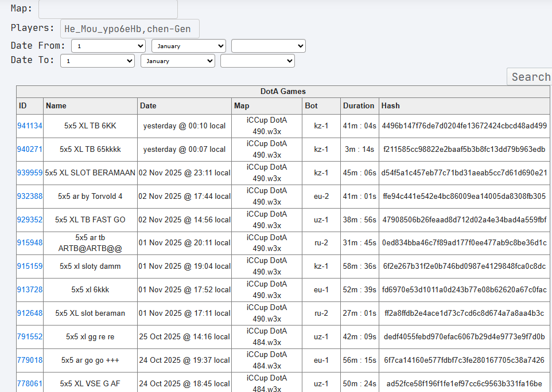This screenshot has height=392, width=552.
Task: Open game ID 941134 link
Action: (30, 126)
